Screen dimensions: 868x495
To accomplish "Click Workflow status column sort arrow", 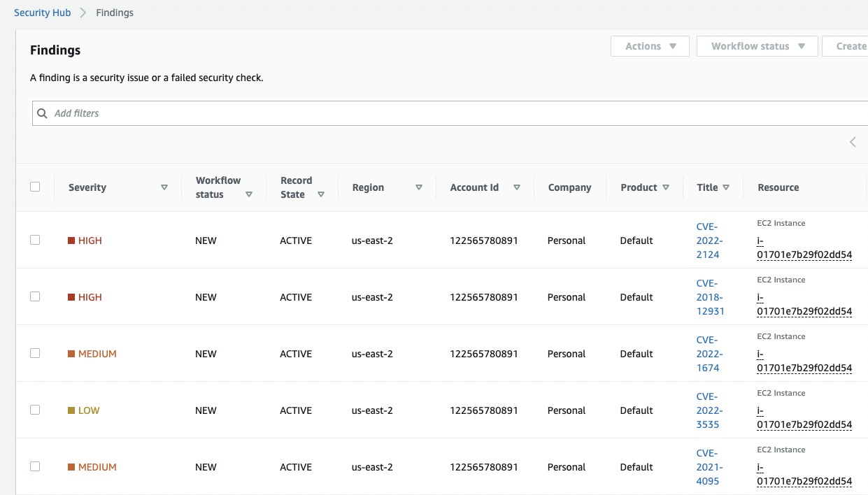I will click(249, 195).
